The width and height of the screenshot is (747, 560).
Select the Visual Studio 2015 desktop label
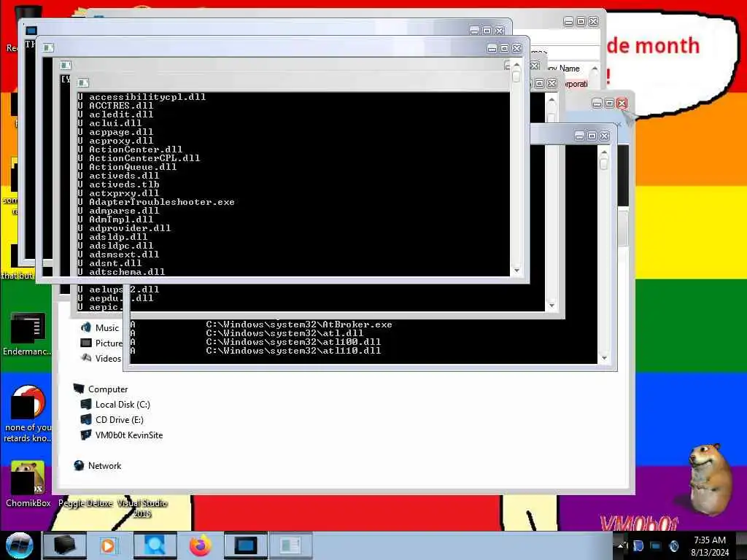[x=142, y=508]
